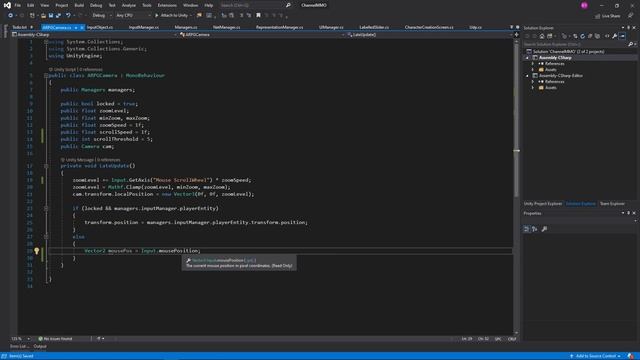640x360 pixels.
Task: Click Add to Source Control button
Action: [595, 356]
